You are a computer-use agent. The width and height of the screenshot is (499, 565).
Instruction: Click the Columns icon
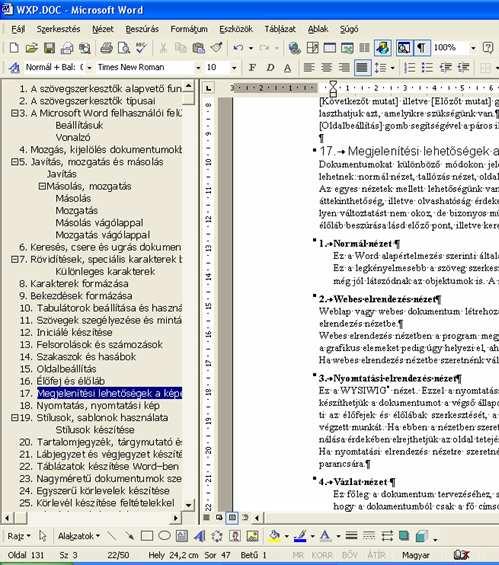[364, 48]
